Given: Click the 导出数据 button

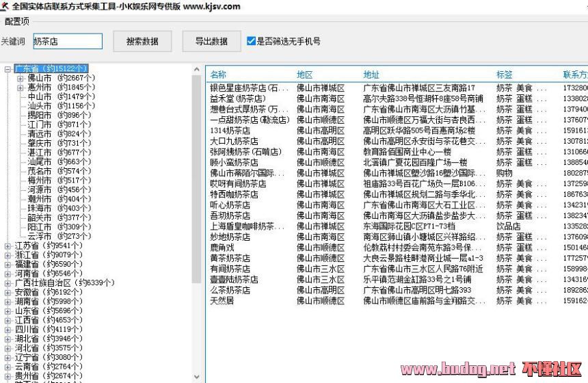Looking at the screenshot, I should [211, 41].
